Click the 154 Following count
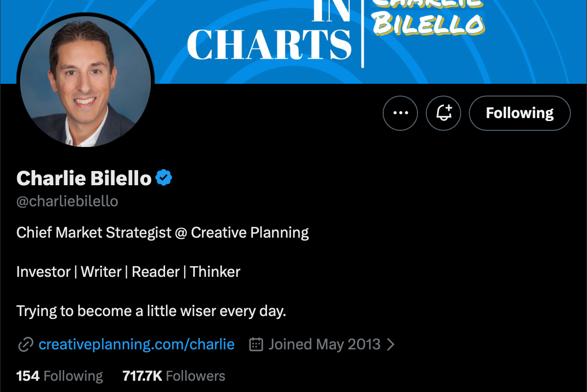Viewport: 587px width, 392px height. 59,375
